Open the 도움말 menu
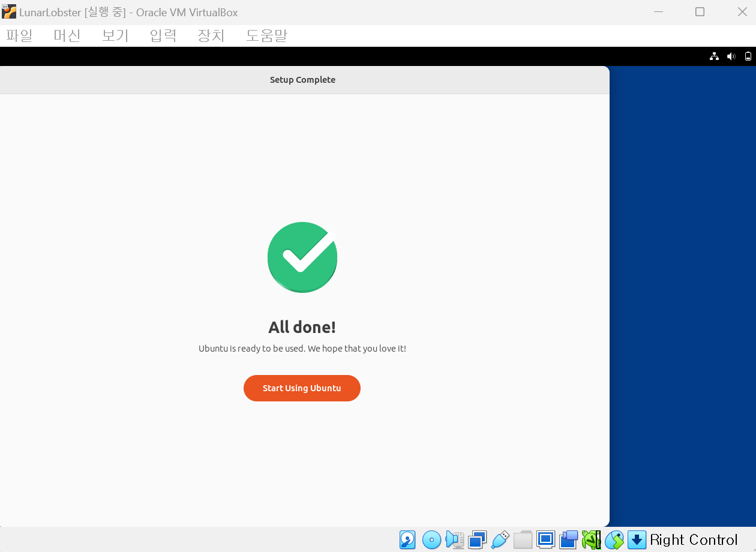Screen dimensions: 756x552 coord(266,35)
